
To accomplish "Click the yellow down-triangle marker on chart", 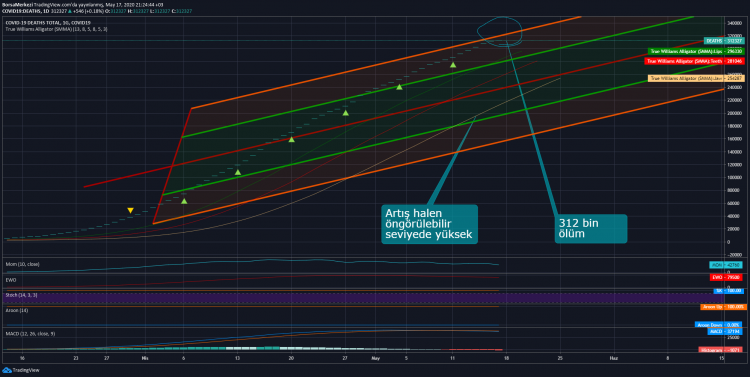I will click(x=130, y=211).
